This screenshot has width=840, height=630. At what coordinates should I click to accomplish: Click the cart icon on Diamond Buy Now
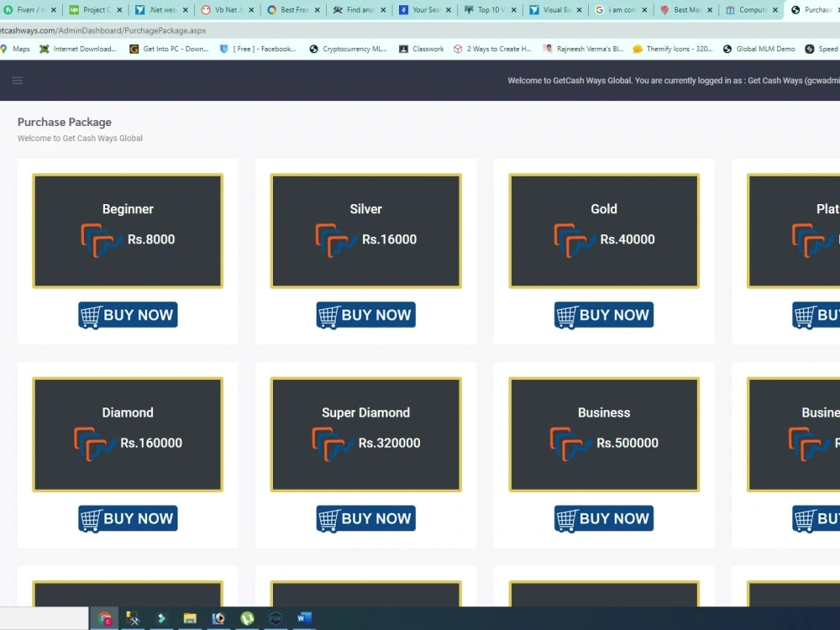[91, 520]
